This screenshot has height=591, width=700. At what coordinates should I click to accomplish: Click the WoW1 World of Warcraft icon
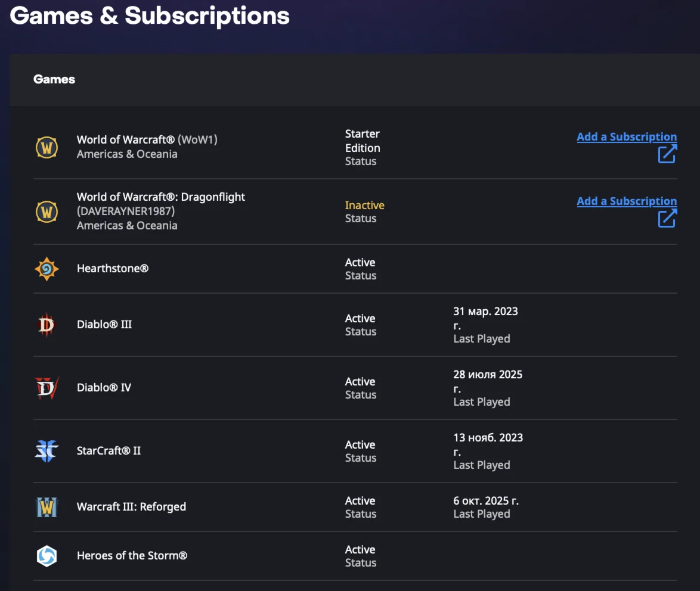point(47,147)
